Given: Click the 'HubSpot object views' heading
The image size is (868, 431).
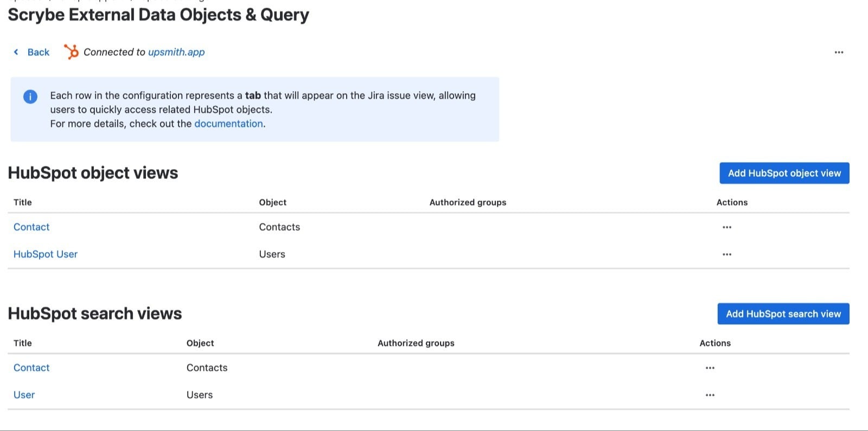Looking at the screenshot, I should pyautogui.click(x=93, y=173).
